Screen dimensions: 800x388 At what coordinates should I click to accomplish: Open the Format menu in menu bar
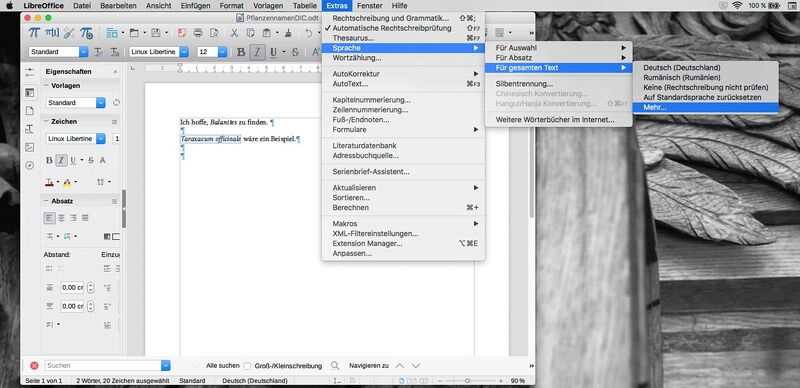[231, 6]
